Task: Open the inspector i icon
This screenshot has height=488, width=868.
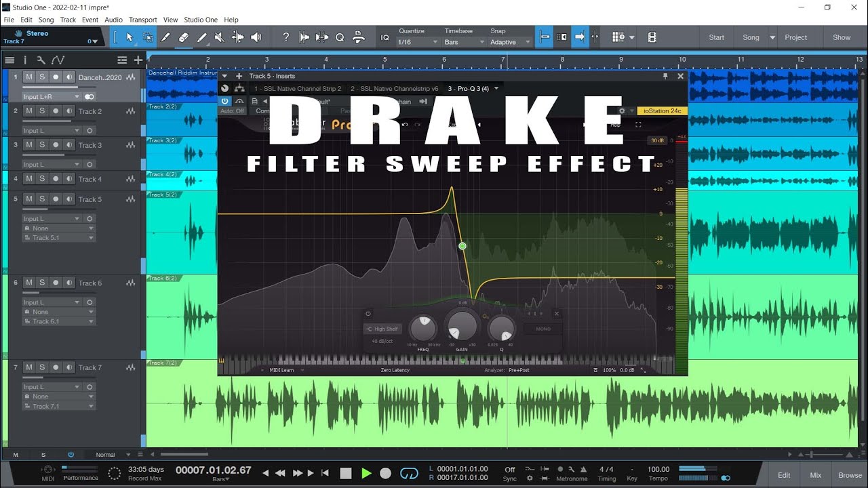Action: (x=26, y=60)
